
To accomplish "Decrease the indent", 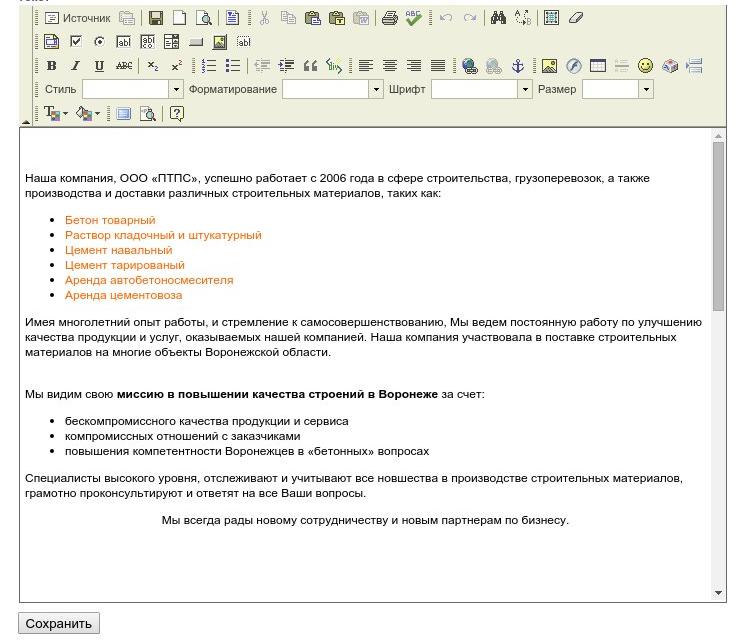I will point(262,66).
